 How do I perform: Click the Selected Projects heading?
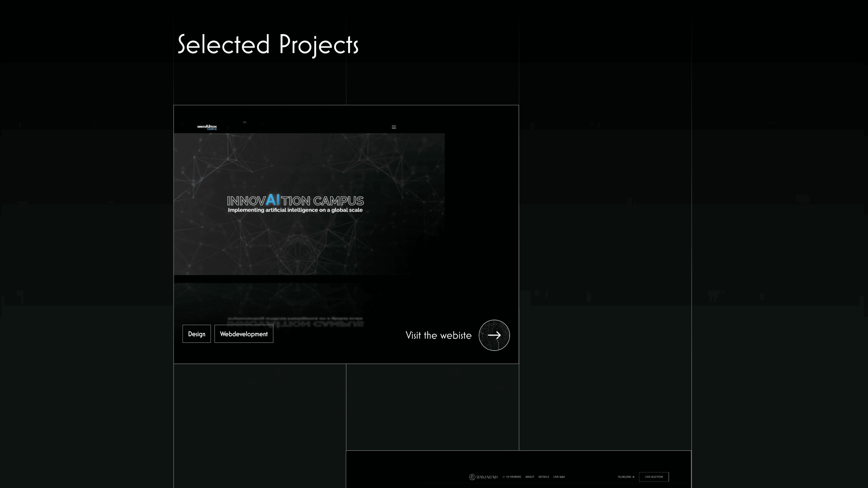(268, 44)
